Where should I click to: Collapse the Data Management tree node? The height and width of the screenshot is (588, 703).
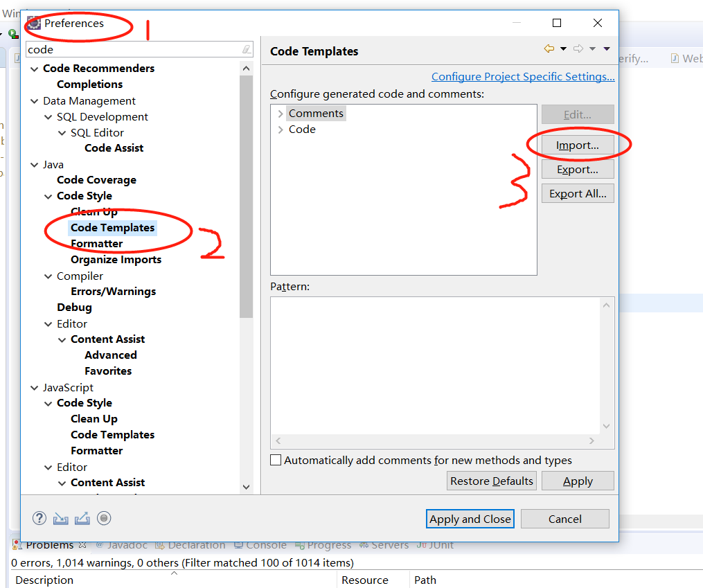point(34,101)
